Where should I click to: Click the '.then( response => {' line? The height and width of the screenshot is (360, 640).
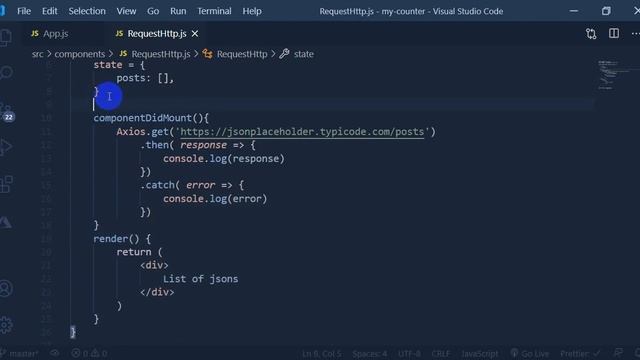(x=198, y=145)
